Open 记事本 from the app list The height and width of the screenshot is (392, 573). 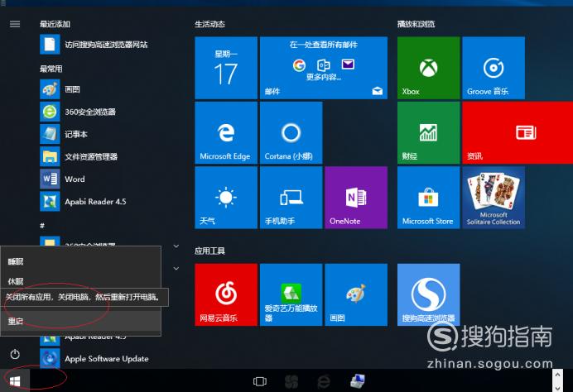pyautogui.click(x=64, y=134)
